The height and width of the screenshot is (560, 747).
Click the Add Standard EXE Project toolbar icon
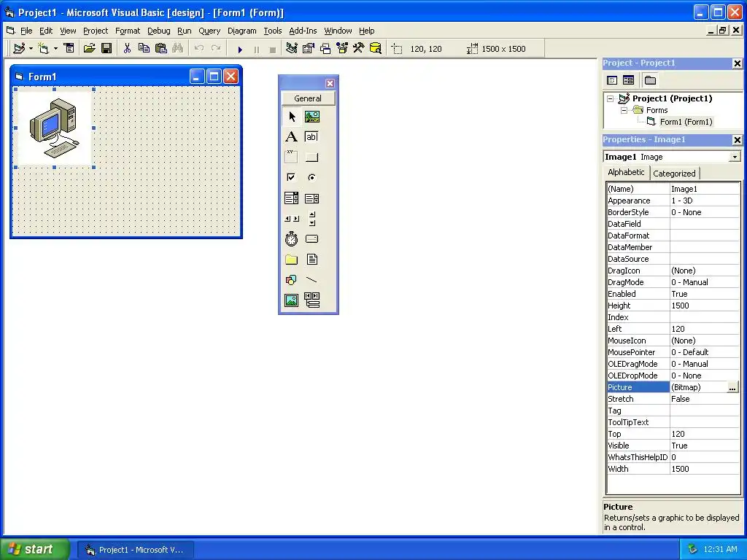point(19,48)
